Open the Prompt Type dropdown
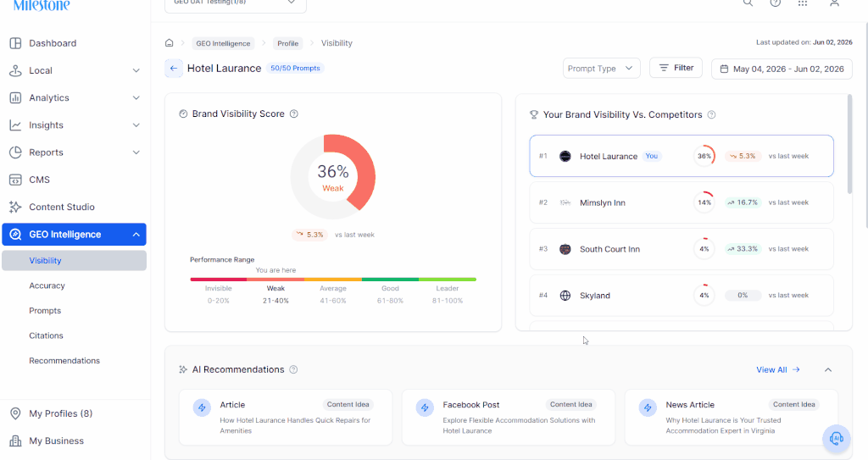The height and width of the screenshot is (460, 868). point(601,68)
